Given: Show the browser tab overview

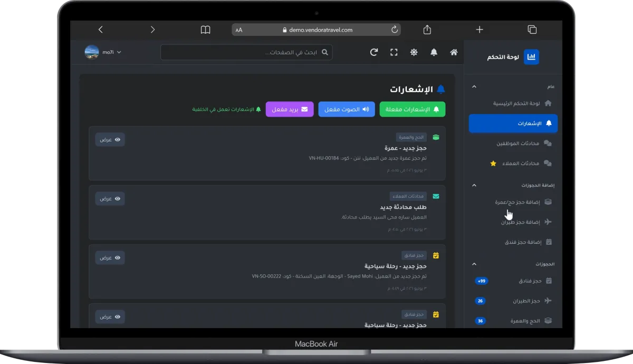Looking at the screenshot, I should click(532, 30).
